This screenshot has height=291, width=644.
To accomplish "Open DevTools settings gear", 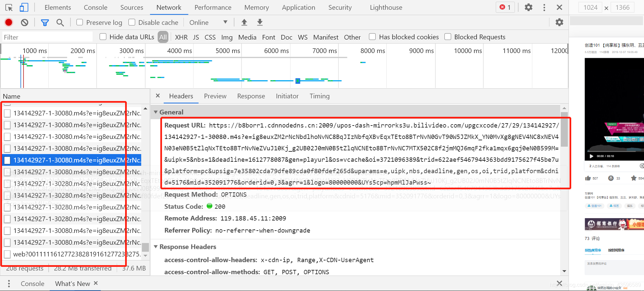I will click(x=528, y=7).
